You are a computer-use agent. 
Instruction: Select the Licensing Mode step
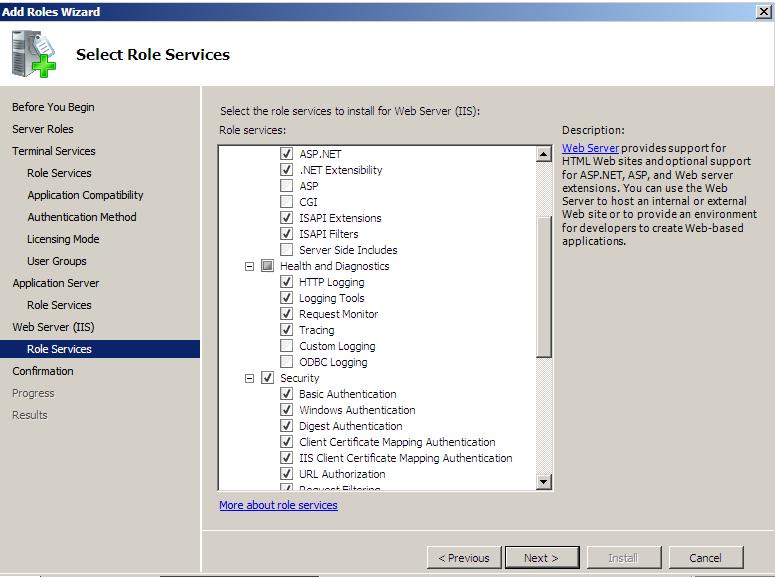[x=63, y=239]
